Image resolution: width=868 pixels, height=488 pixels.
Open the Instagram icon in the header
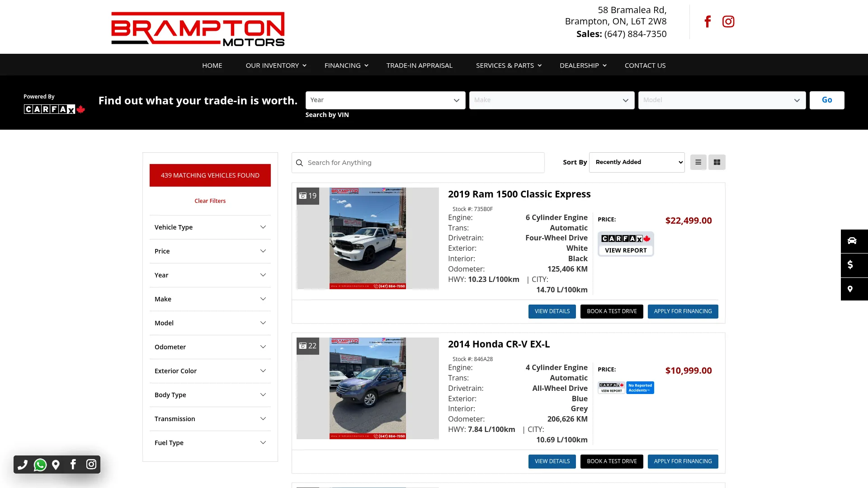(x=728, y=22)
